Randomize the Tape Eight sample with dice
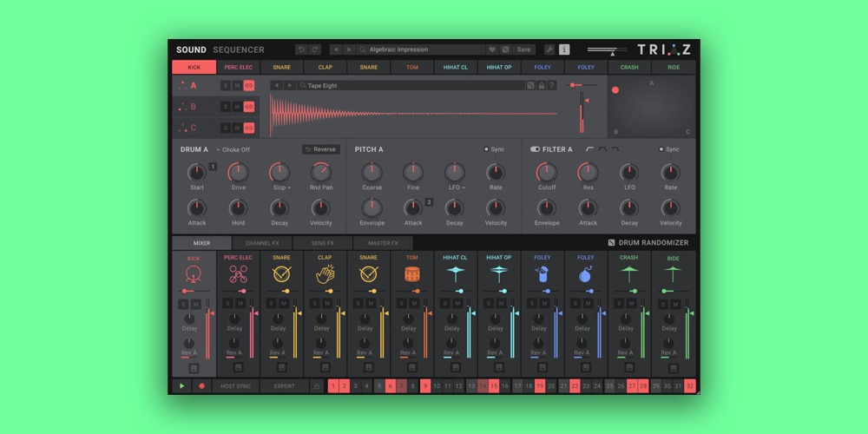 coord(530,85)
